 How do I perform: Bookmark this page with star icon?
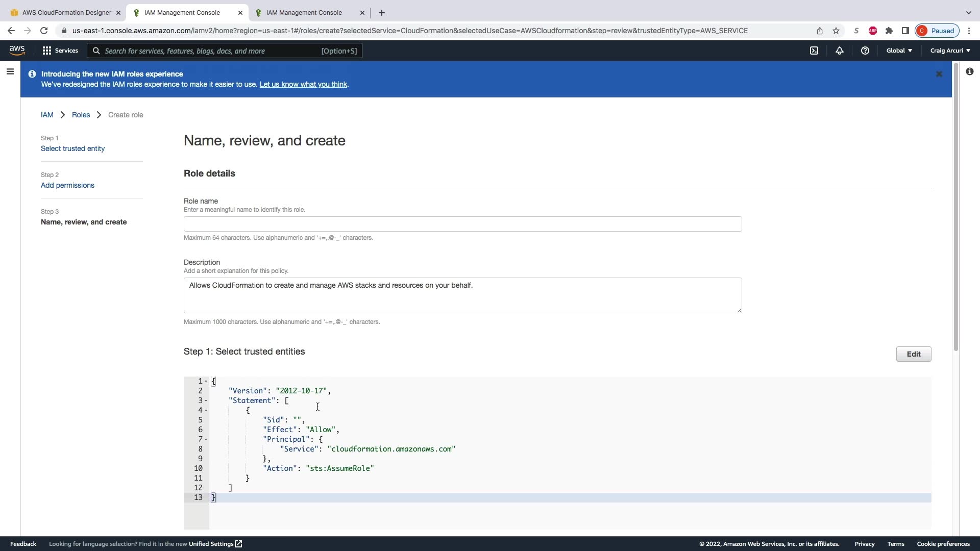click(x=836, y=31)
